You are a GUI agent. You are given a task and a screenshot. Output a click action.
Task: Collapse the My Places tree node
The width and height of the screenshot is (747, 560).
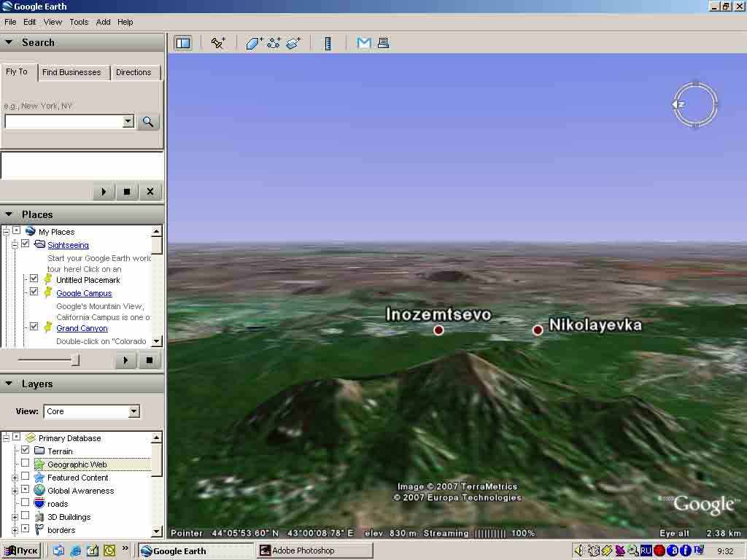point(6,231)
